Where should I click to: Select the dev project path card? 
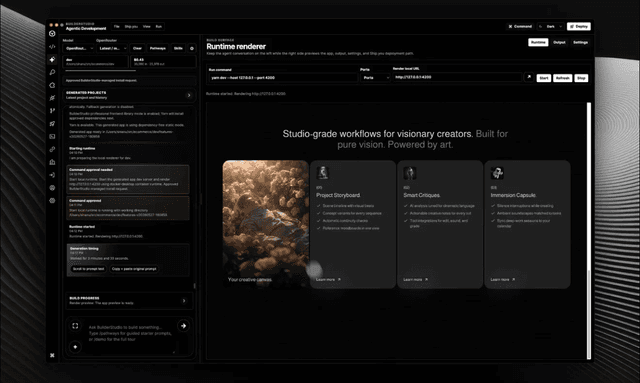pos(96,62)
